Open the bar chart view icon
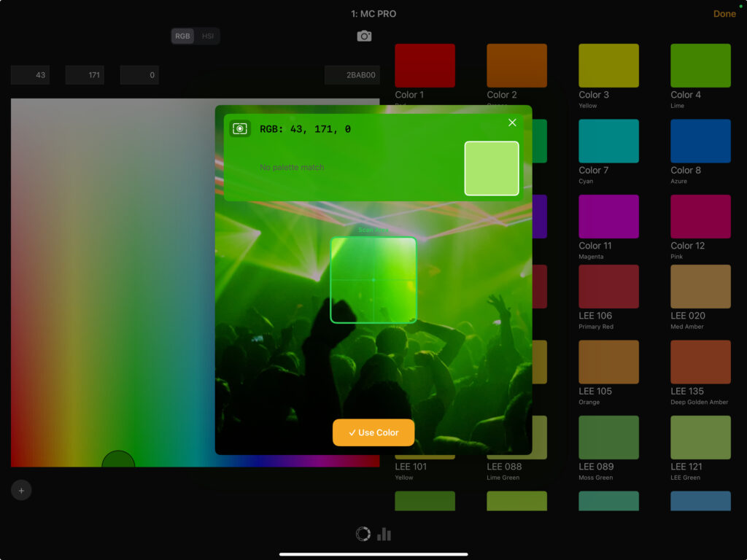 tap(384, 534)
